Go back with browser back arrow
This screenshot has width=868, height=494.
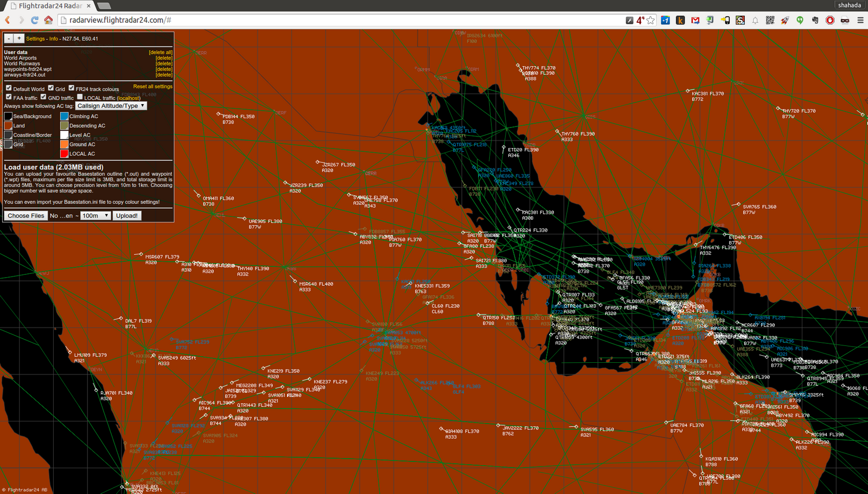pos(8,20)
